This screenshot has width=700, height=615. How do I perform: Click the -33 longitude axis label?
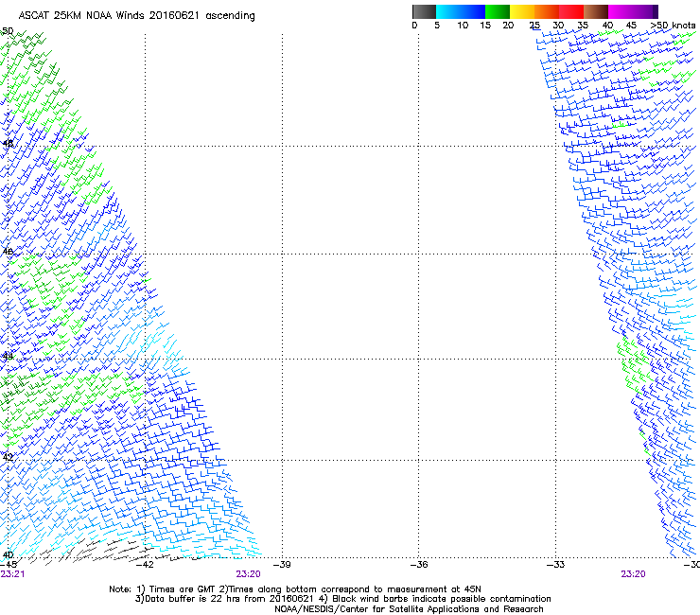click(x=555, y=565)
